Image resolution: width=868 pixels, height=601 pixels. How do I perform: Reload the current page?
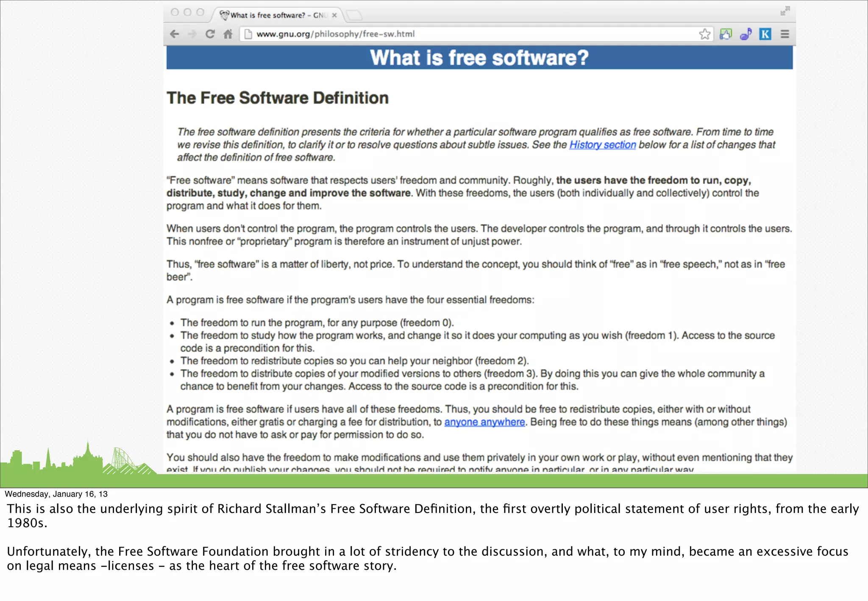coord(210,34)
